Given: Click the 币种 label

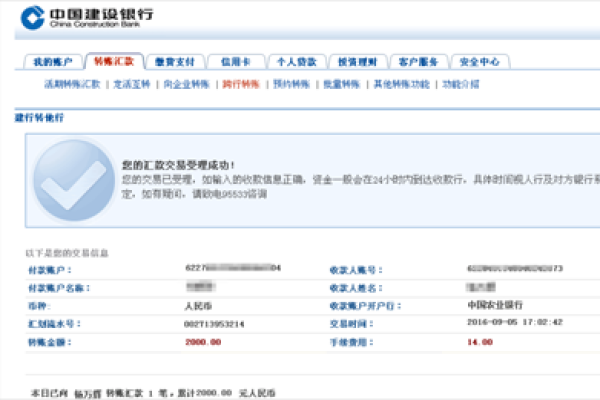Looking at the screenshot, I should tap(39, 306).
